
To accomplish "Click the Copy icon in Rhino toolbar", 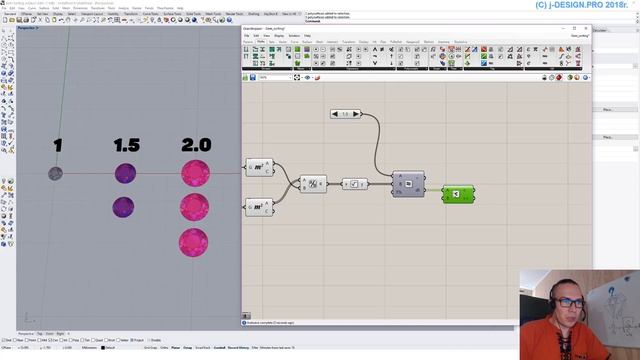I will point(47,20).
